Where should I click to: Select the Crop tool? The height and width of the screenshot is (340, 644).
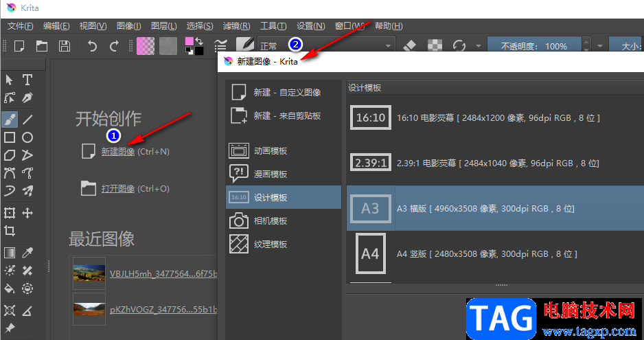tap(10, 231)
